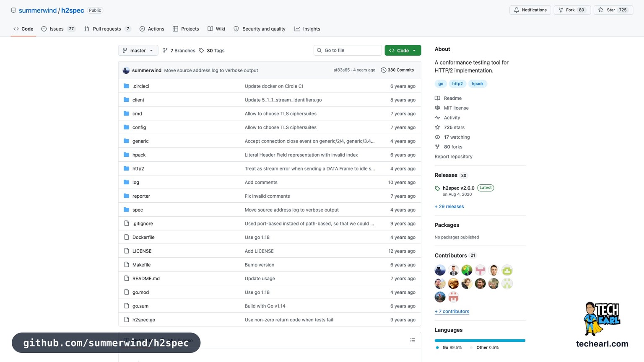
Task: Open the .gitignore file
Action: pos(143,224)
